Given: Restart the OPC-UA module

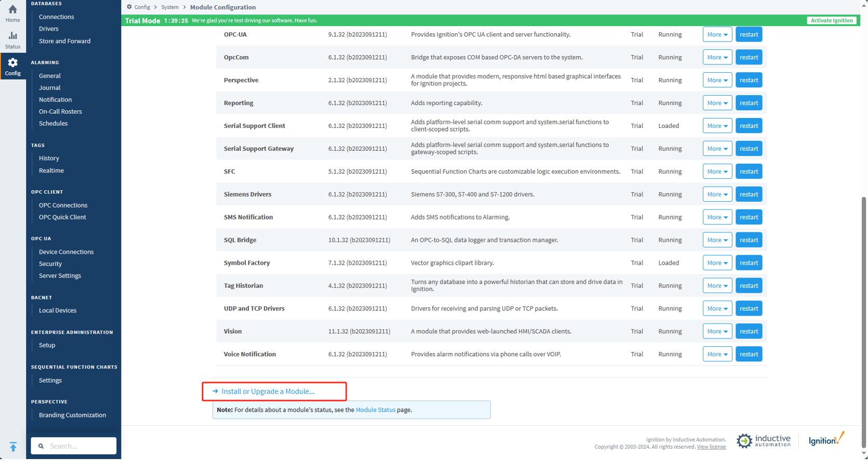Looking at the screenshot, I should [749, 34].
